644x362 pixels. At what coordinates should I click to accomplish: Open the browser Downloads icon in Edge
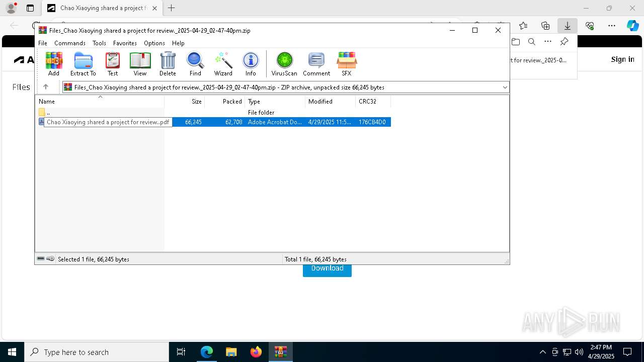[568, 26]
